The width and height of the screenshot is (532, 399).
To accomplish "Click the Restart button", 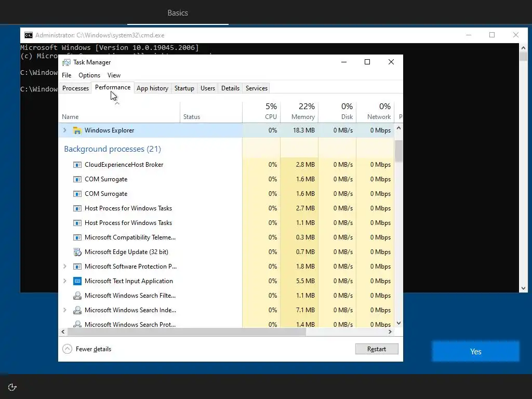I will point(377,349).
